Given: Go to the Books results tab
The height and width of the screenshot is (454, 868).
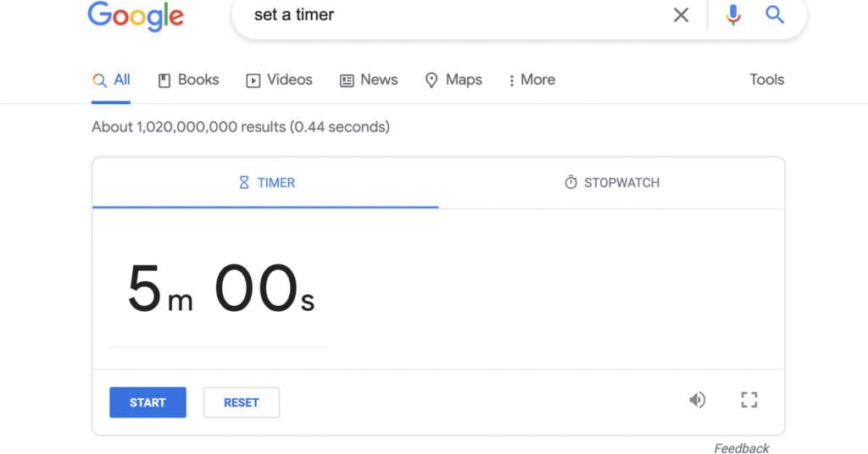Looking at the screenshot, I should click(x=188, y=80).
